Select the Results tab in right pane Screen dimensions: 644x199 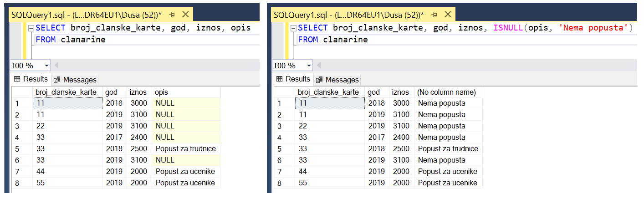click(x=293, y=79)
